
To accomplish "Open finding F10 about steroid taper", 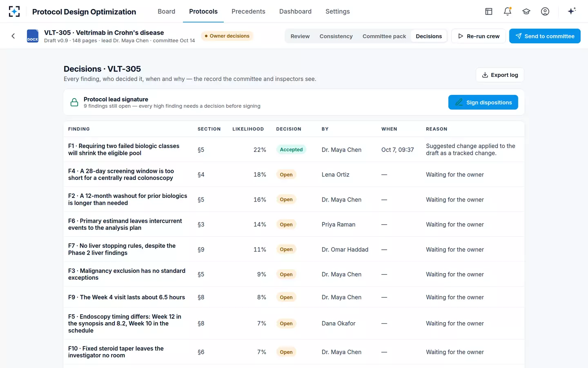I will pyautogui.click(x=116, y=352).
